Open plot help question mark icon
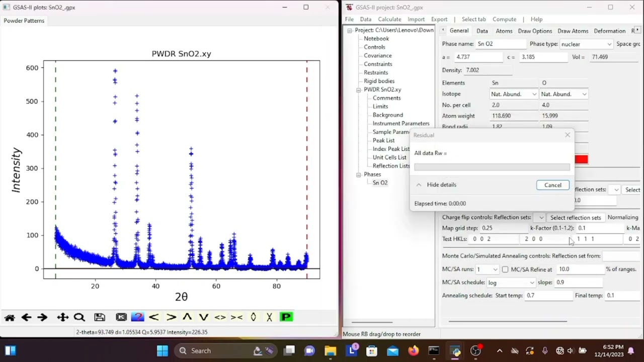The image size is (644, 362). point(137,317)
